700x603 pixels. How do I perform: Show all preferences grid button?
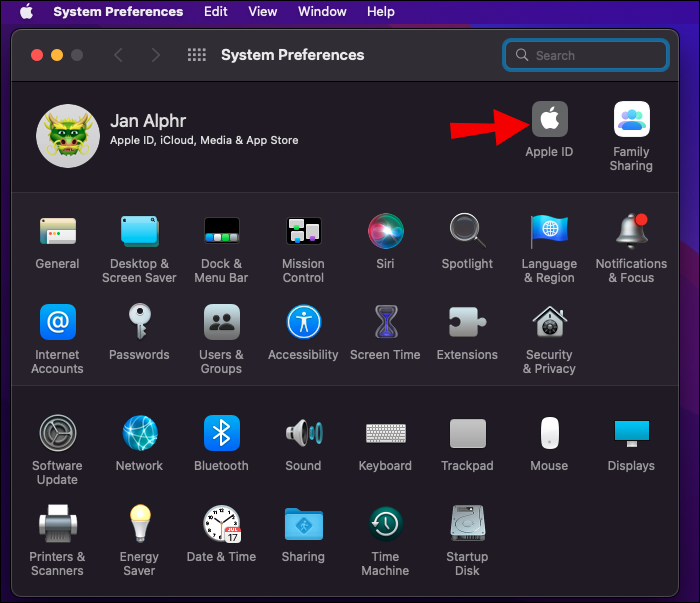197,55
